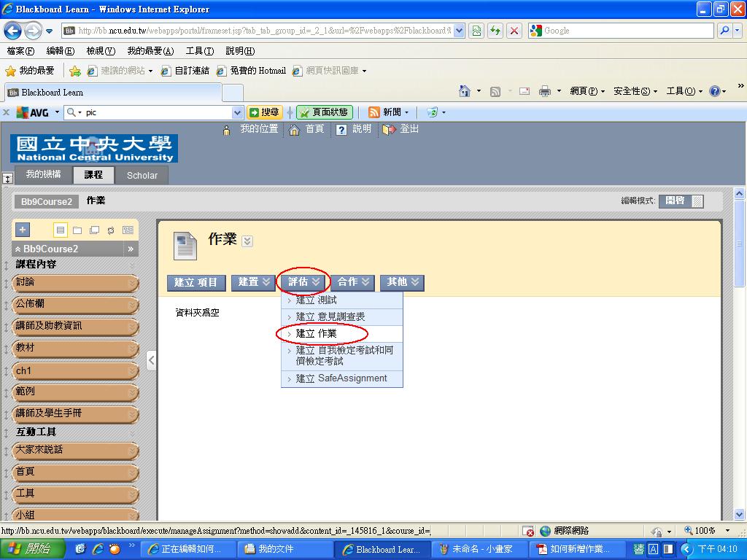This screenshot has height=560, width=747.
Task: Click the course menu refresh icon
Action: click(x=111, y=230)
